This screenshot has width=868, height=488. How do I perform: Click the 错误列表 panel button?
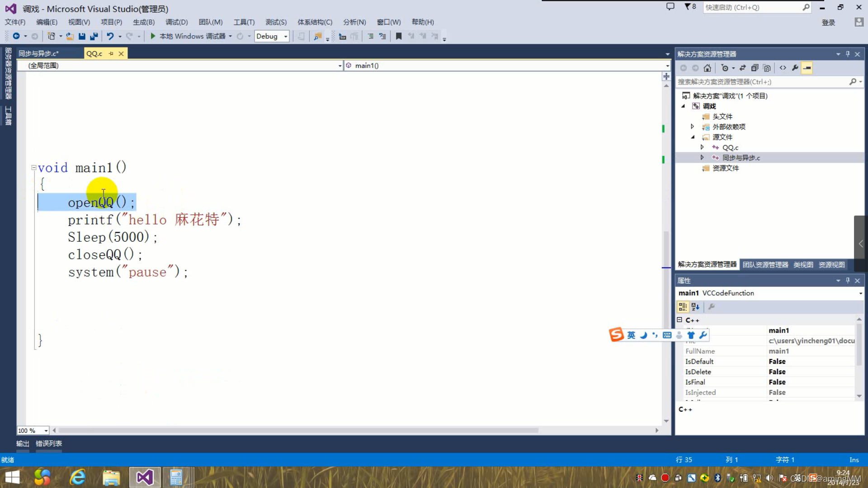point(49,443)
